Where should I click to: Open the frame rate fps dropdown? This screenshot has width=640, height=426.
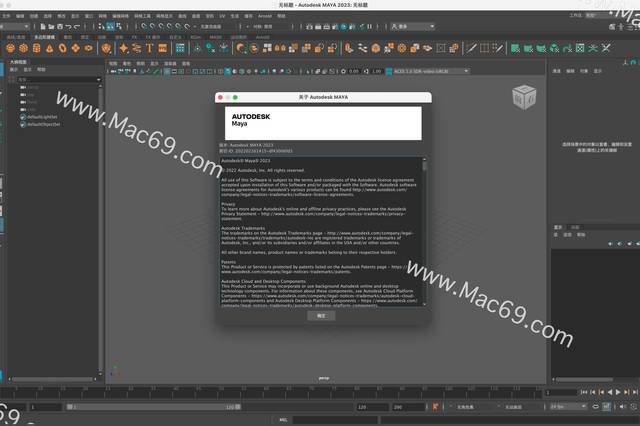tap(568, 407)
